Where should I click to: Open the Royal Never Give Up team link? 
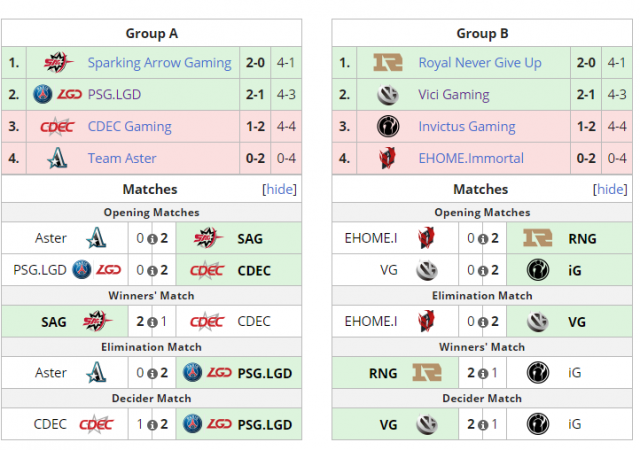[480, 63]
